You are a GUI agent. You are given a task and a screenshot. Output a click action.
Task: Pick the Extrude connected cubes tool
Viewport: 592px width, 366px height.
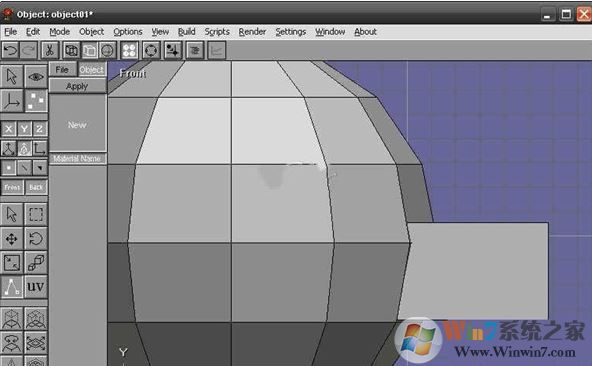[36, 263]
